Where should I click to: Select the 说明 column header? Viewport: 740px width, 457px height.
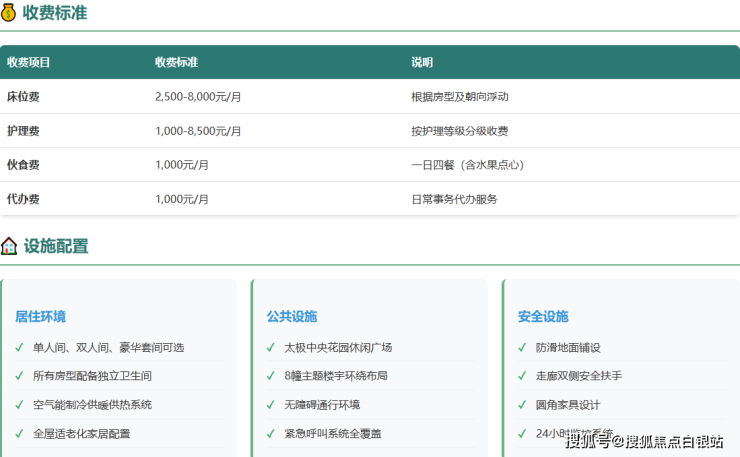422,62
